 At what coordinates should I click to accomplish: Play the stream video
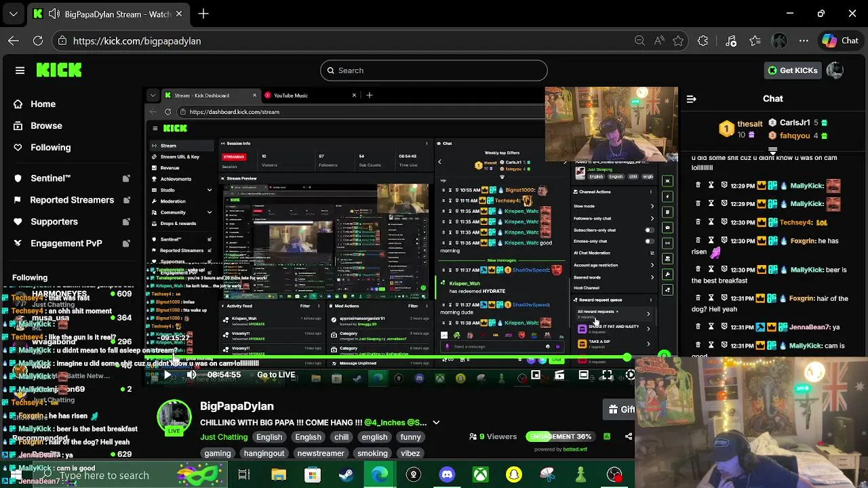click(167, 375)
